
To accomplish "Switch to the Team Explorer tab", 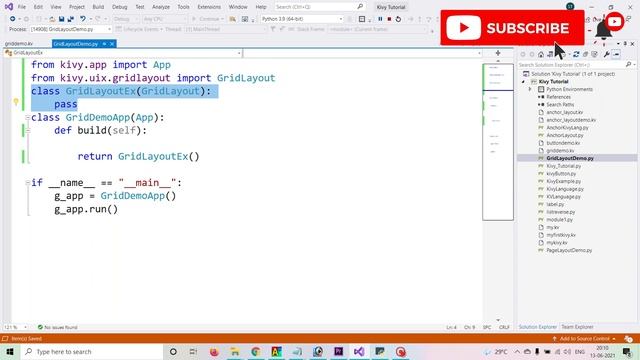I will pos(577,327).
